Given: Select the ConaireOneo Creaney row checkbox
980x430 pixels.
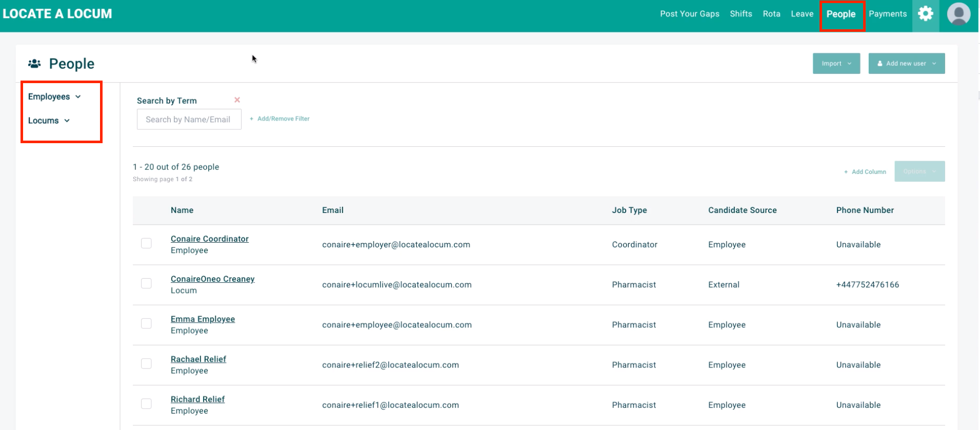Looking at the screenshot, I should [x=146, y=283].
